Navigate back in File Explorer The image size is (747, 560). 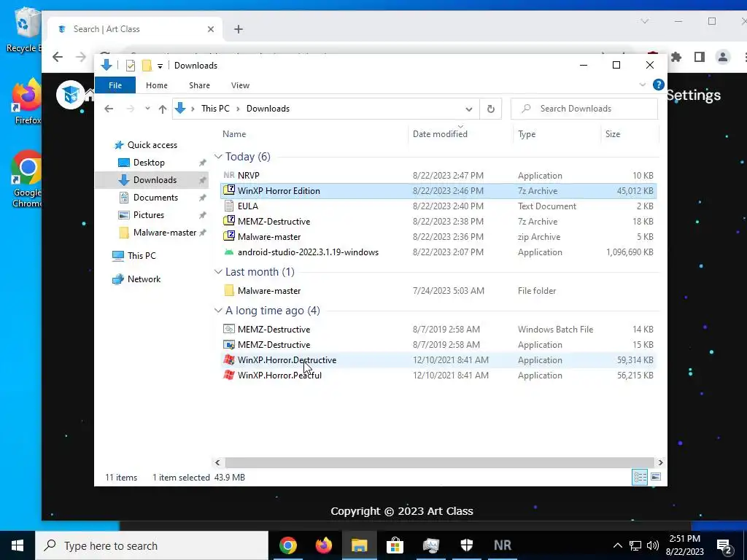point(109,109)
